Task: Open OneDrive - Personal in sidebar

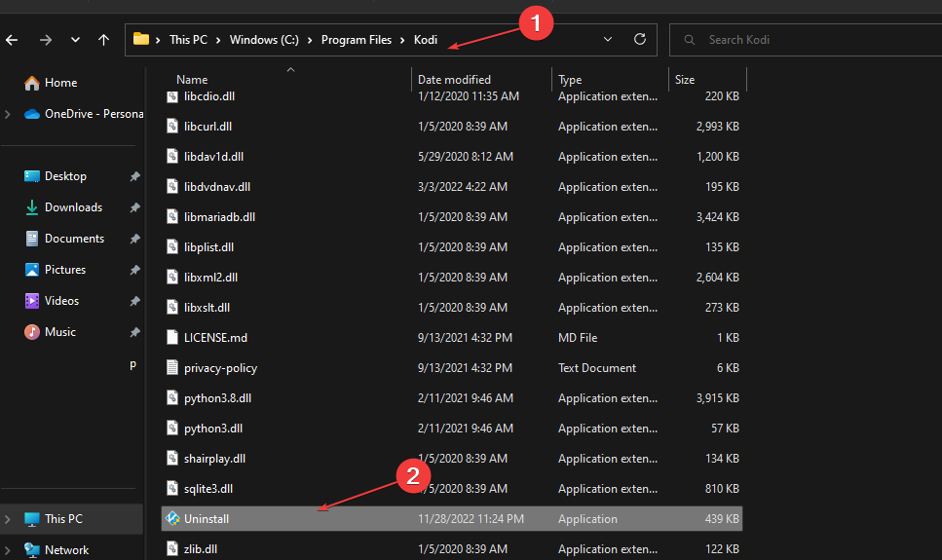Action: [x=84, y=114]
